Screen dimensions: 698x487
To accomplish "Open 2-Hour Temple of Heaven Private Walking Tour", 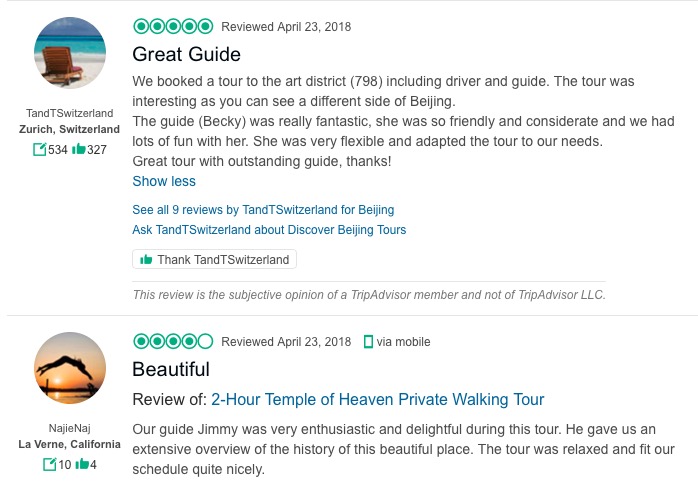I will (x=378, y=400).
